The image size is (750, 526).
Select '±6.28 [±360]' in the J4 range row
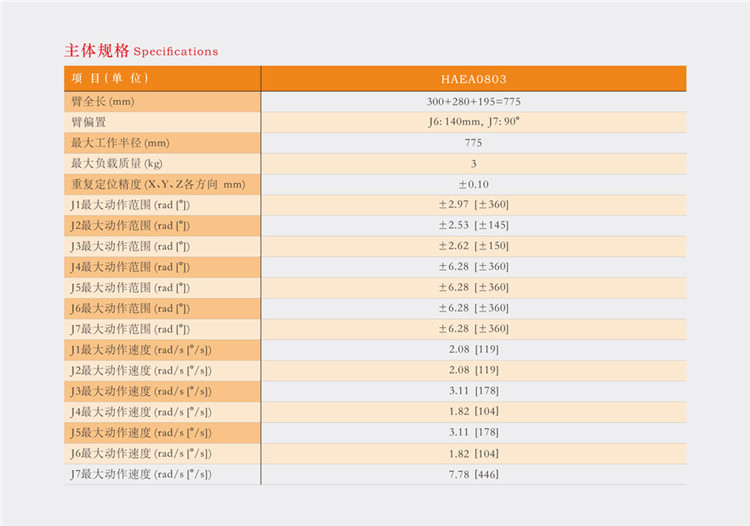point(474,267)
